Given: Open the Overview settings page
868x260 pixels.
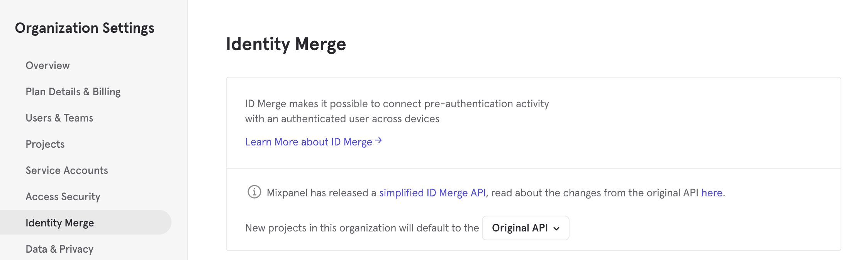Looking at the screenshot, I should click(x=48, y=66).
